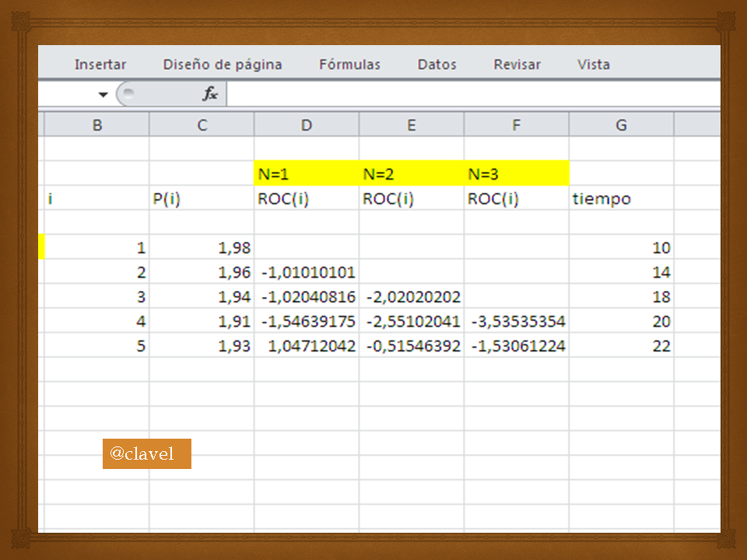Switch to the Diseño de página tab
Viewport: 747px width, 560px height.
(x=223, y=65)
